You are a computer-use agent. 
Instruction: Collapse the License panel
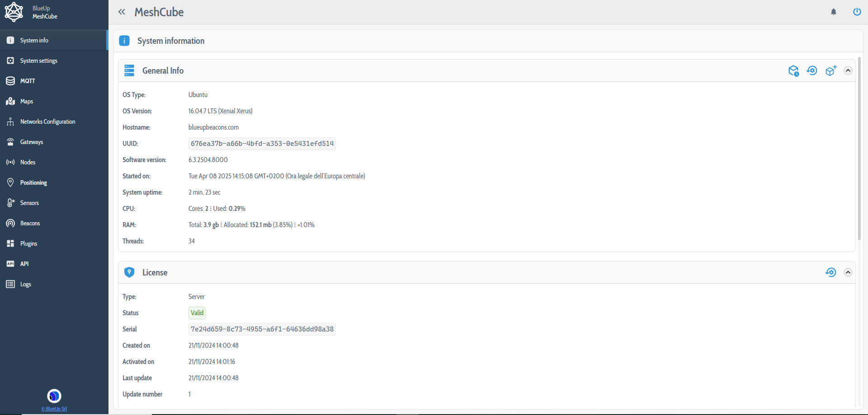pyautogui.click(x=848, y=272)
